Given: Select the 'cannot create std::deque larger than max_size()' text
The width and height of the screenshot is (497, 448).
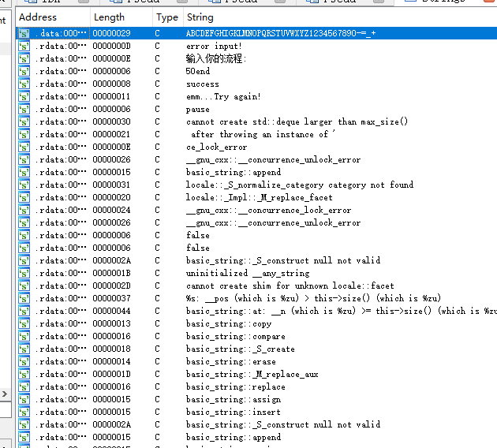Looking at the screenshot, I should point(297,122).
